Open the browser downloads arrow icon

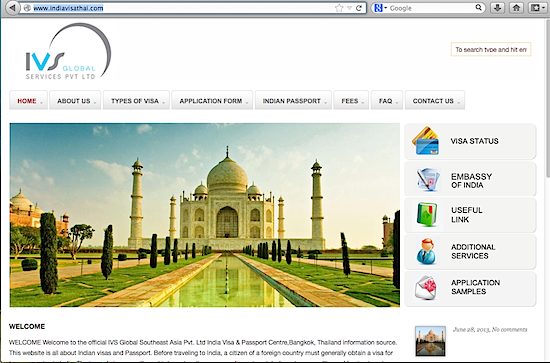497,8
